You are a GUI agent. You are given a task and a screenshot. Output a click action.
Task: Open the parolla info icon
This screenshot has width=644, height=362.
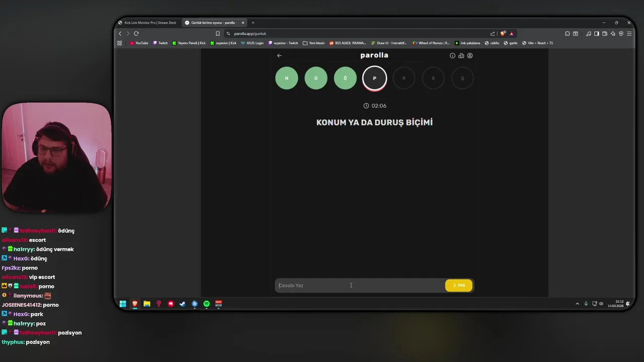452,56
